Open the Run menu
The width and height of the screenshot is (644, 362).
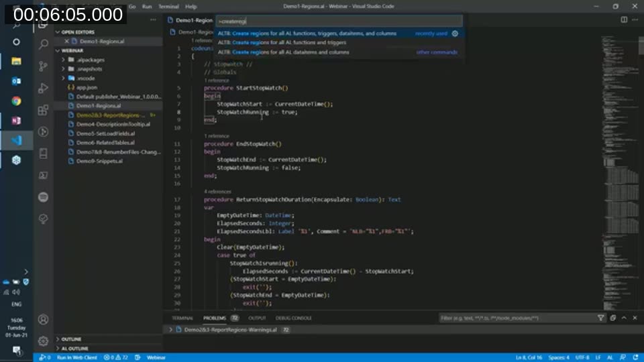147,7
